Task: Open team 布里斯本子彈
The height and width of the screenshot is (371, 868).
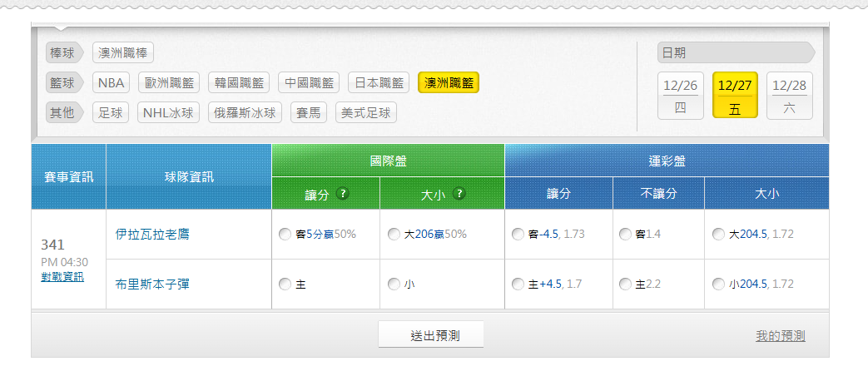Action: pos(152,284)
